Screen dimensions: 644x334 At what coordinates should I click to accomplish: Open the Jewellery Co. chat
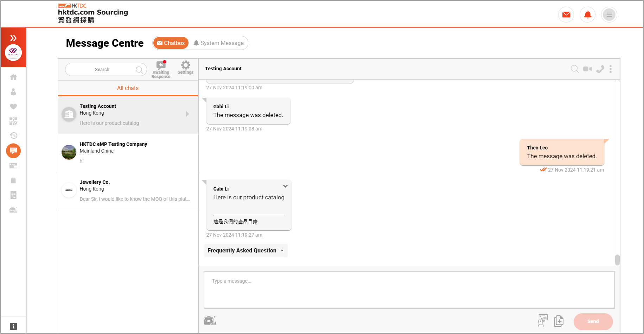click(x=128, y=191)
